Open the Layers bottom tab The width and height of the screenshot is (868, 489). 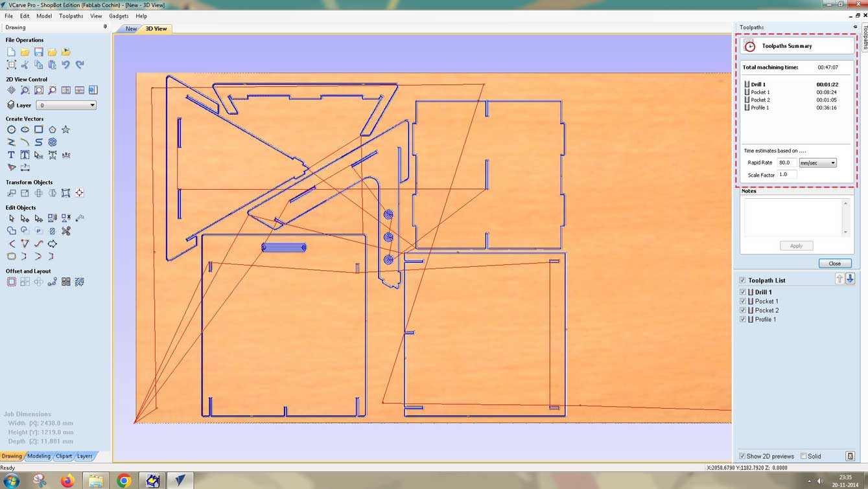[85, 456]
